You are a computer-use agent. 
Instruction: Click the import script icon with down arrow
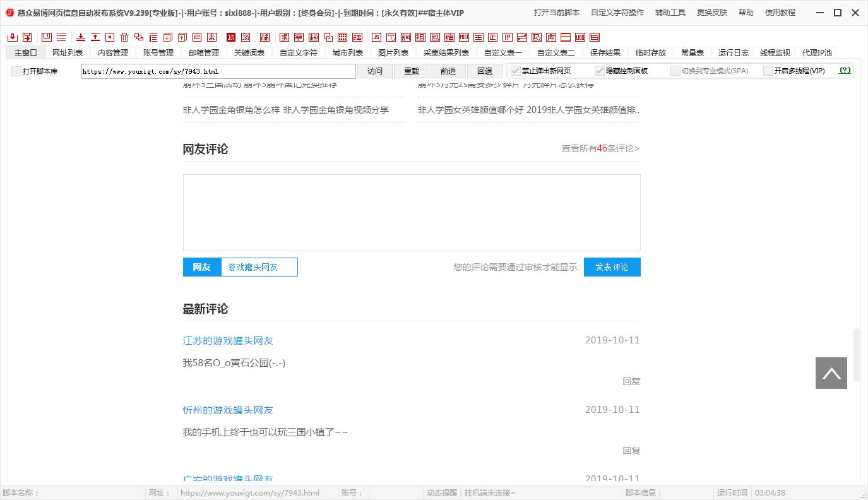coord(12,37)
